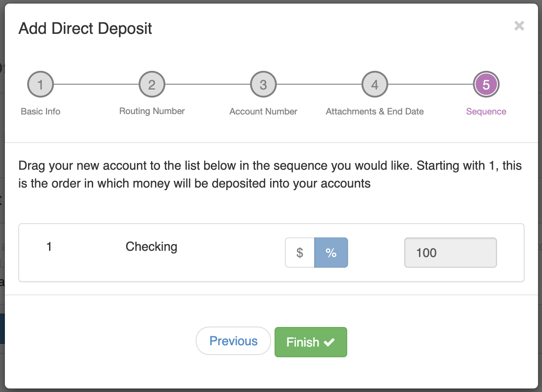
Task: Open the Routing Number step label
Action: click(x=152, y=111)
